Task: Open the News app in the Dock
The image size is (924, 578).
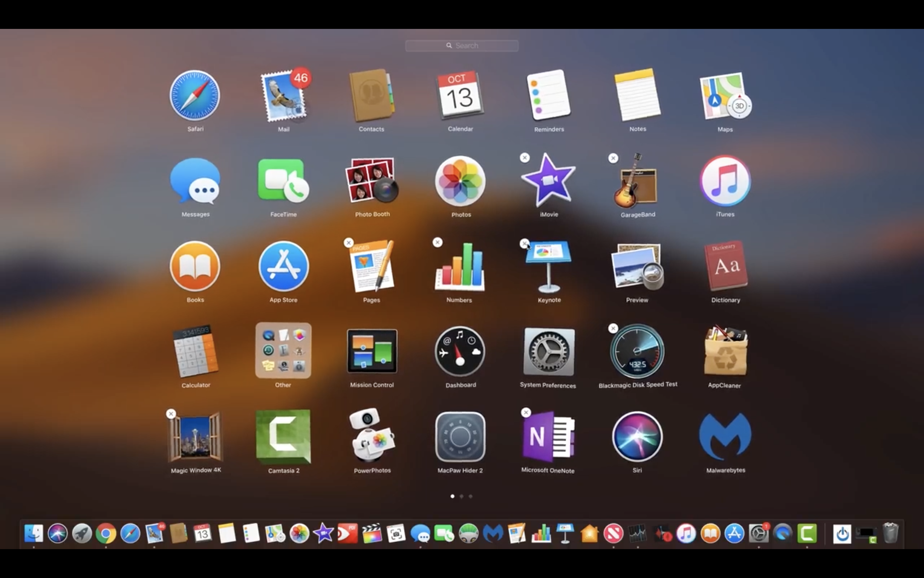Action: (613, 533)
